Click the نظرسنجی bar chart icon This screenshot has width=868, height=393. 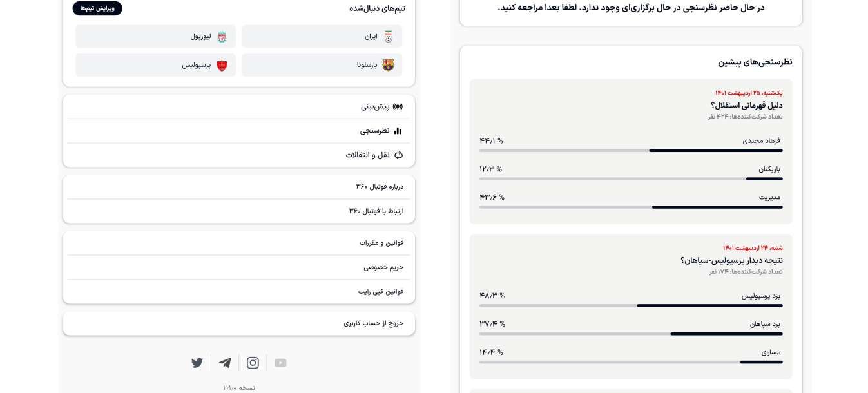click(398, 131)
